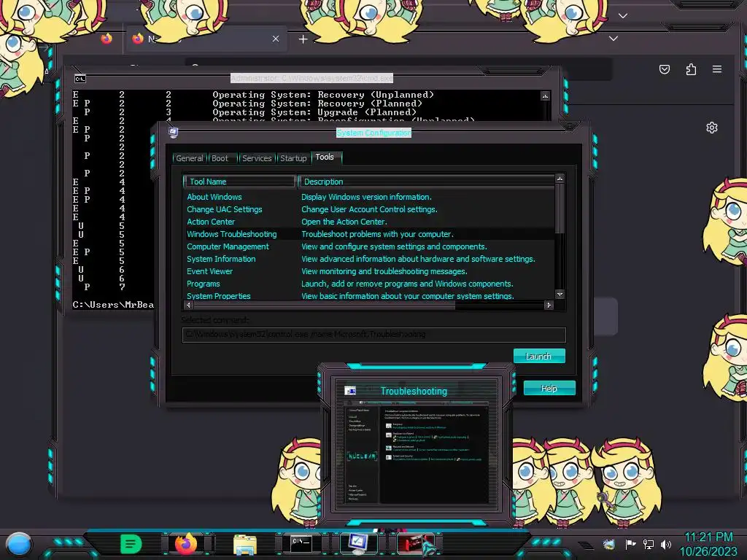747x560 pixels.
Task: Click the tools list scroll down arrow
Action: (x=560, y=295)
